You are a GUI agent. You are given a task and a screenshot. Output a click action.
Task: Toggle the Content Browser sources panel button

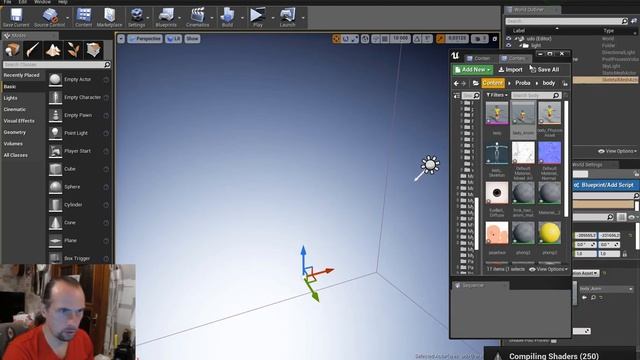[x=456, y=96]
